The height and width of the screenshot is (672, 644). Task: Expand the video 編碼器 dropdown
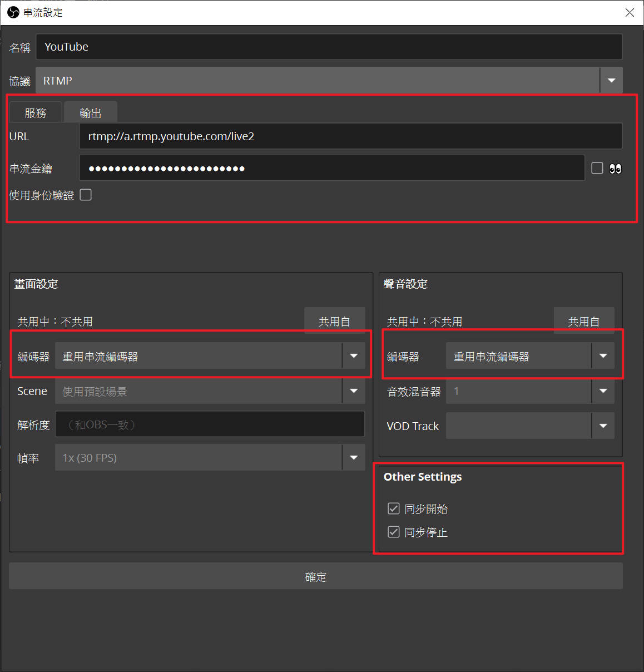[x=354, y=356]
